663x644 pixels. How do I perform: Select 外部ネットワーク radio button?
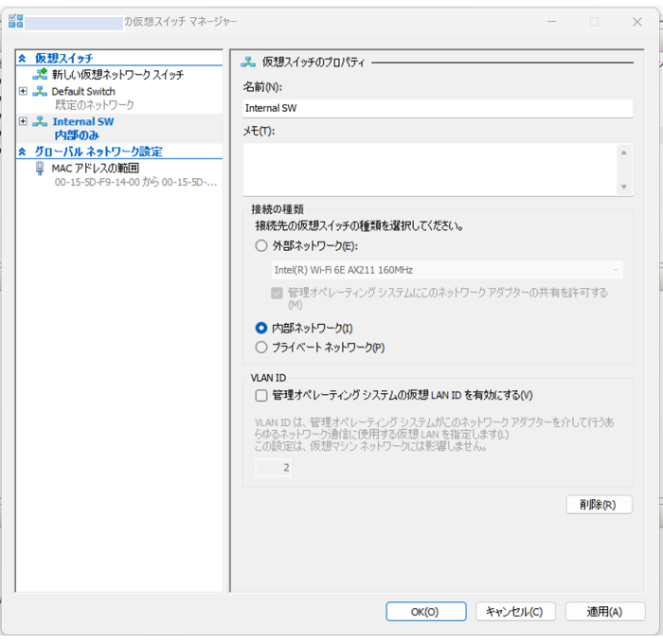click(x=261, y=245)
